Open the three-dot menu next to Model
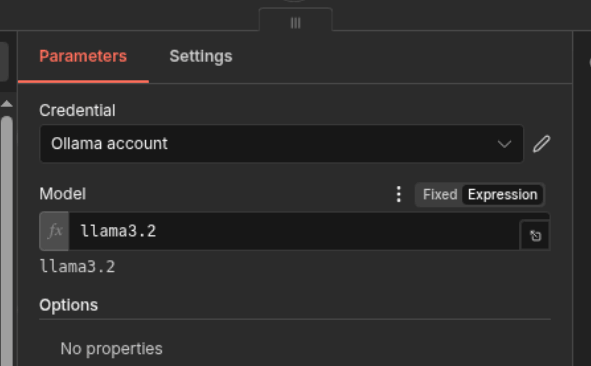 [398, 194]
